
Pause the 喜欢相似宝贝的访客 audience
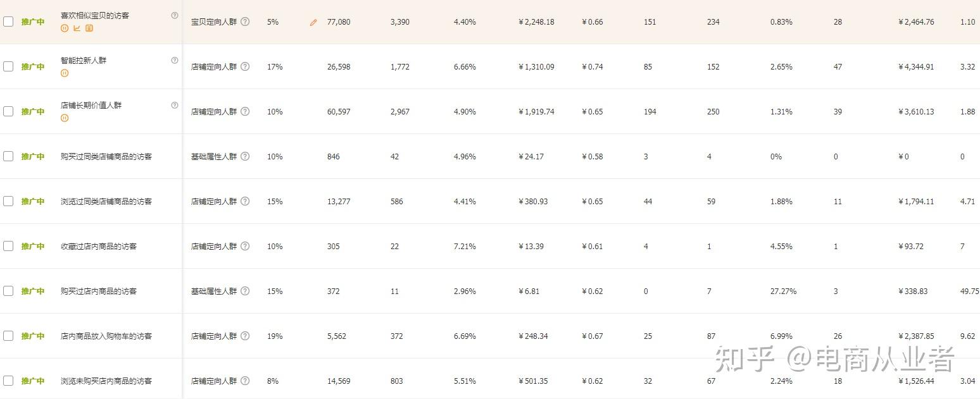pos(65,28)
